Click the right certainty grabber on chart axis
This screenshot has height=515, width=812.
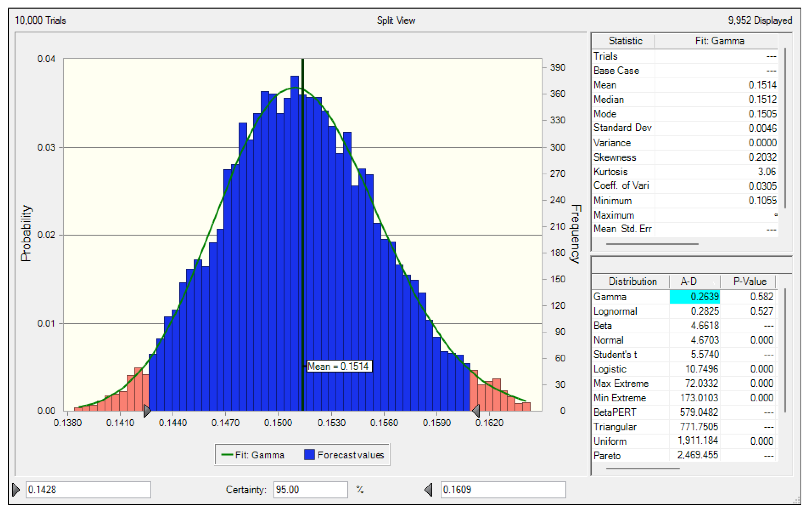[476, 411]
